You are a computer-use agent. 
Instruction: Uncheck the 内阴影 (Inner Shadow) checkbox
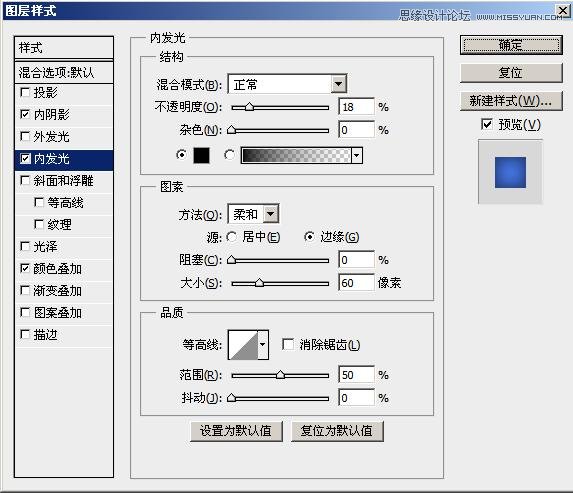click(x=25, y=114)
